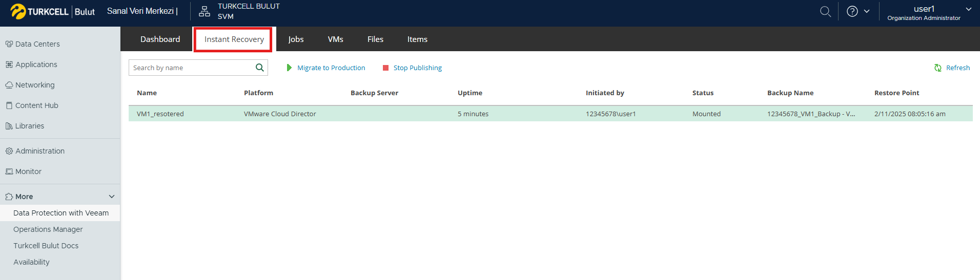Click Migrate to Production
Image resolution: width=980 pixels, height=280 pixels.
tap(331, 68)
